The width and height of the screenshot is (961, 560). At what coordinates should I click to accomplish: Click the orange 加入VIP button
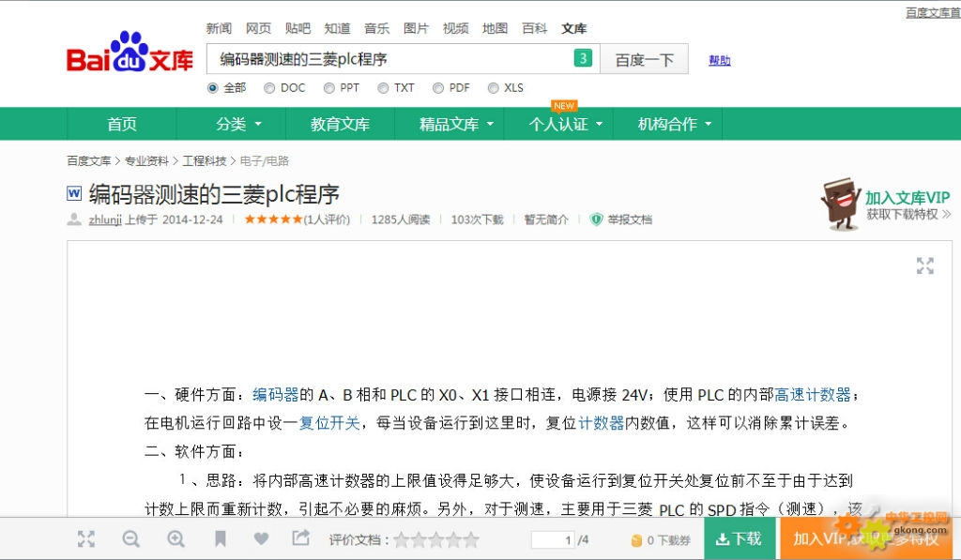tap(868, 538)
